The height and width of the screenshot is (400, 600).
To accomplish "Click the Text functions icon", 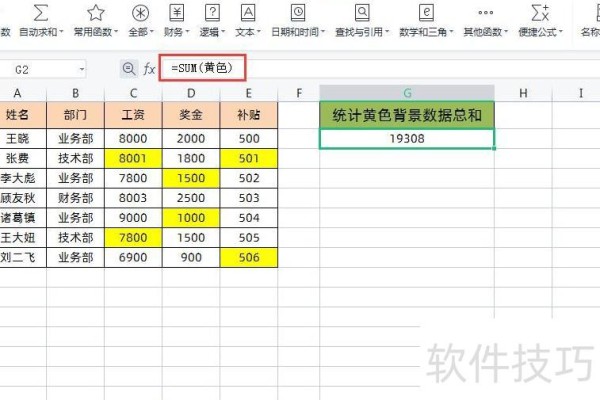I will (x=248, y=13).
